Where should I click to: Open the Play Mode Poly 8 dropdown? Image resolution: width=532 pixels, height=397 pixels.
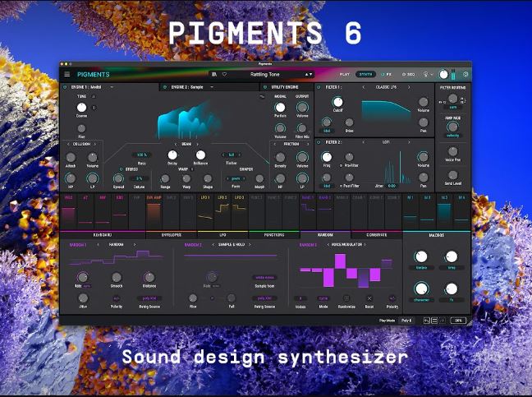click(x=406, y=321)
